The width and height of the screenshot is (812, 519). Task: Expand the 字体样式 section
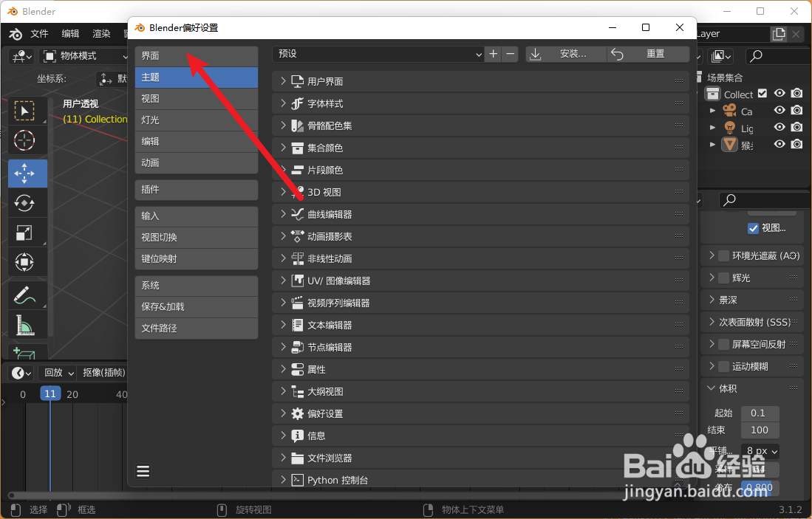click(x=480, y=103)
